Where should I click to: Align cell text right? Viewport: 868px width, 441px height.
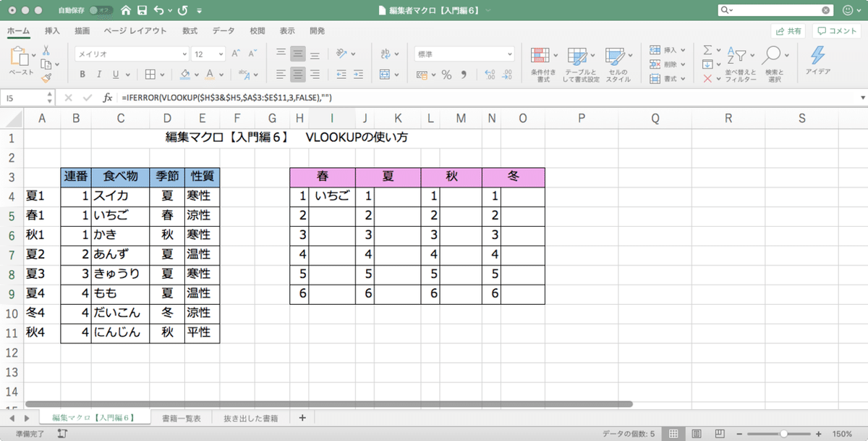point(314,74)
